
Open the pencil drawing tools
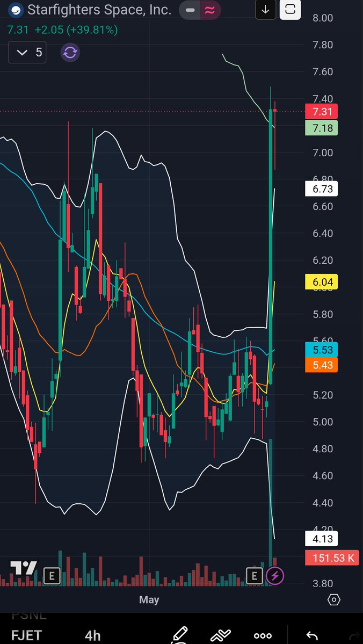coord(179,635)
